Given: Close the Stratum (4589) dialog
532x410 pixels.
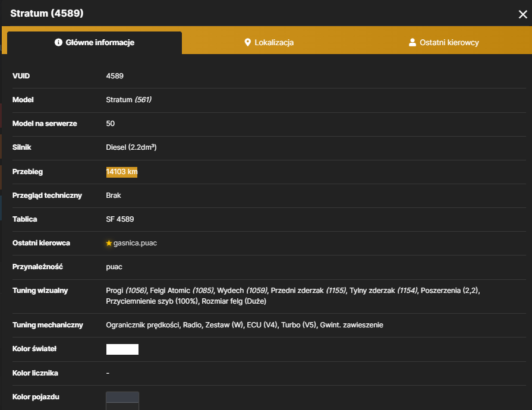Looking at the screenshot, I should 522,14.
